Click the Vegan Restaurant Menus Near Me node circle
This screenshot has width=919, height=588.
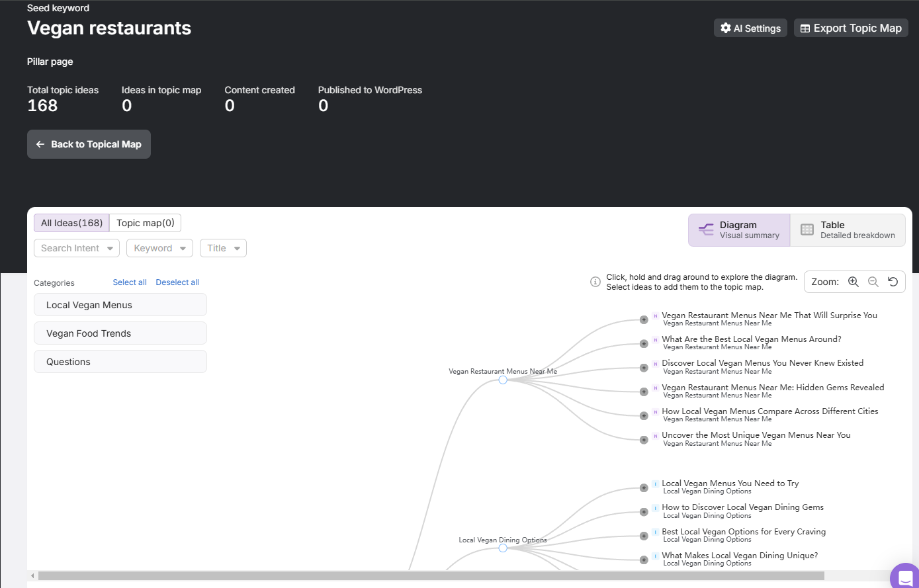click(503, 380)
